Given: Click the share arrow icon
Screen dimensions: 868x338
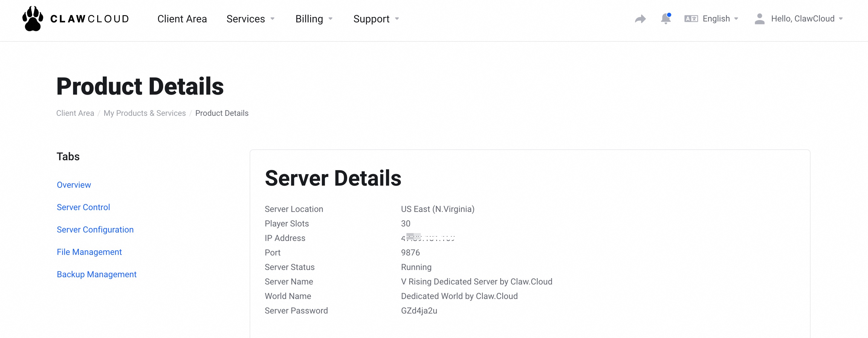Looking at the screenshot, I should (640, 19).
